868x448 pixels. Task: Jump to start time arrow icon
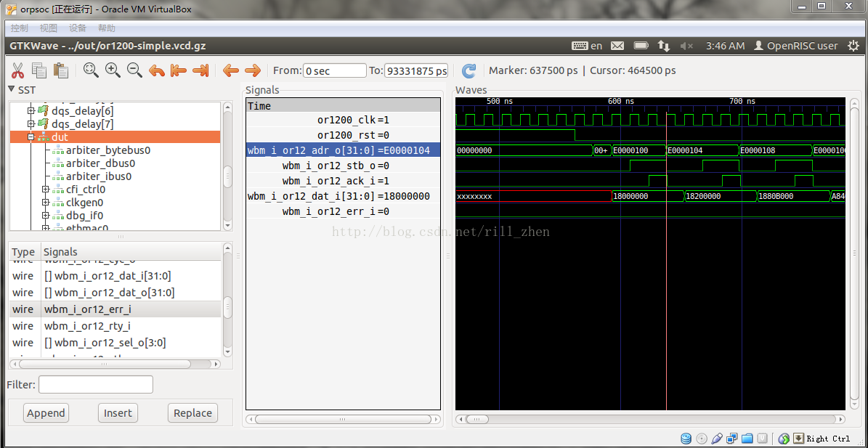tap(178, 70)
